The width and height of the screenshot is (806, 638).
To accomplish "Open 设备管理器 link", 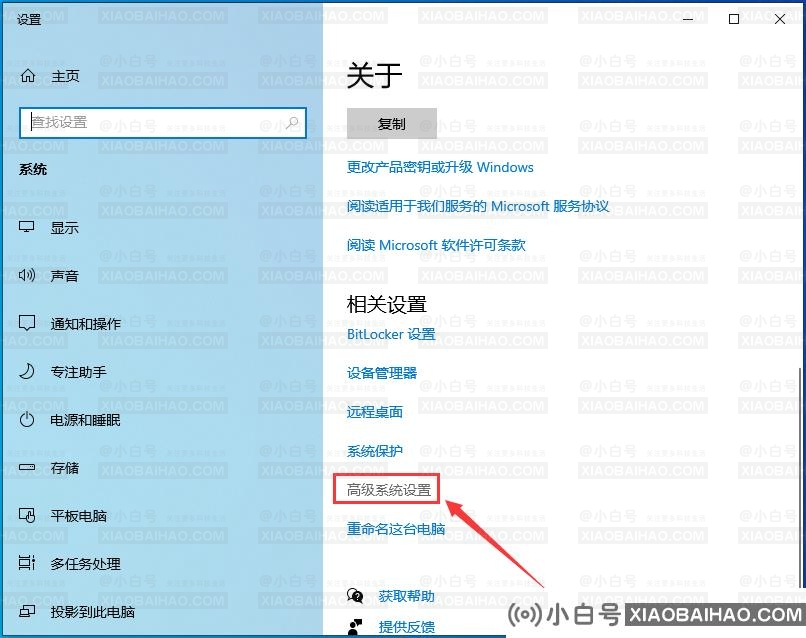I will point(382,373).
